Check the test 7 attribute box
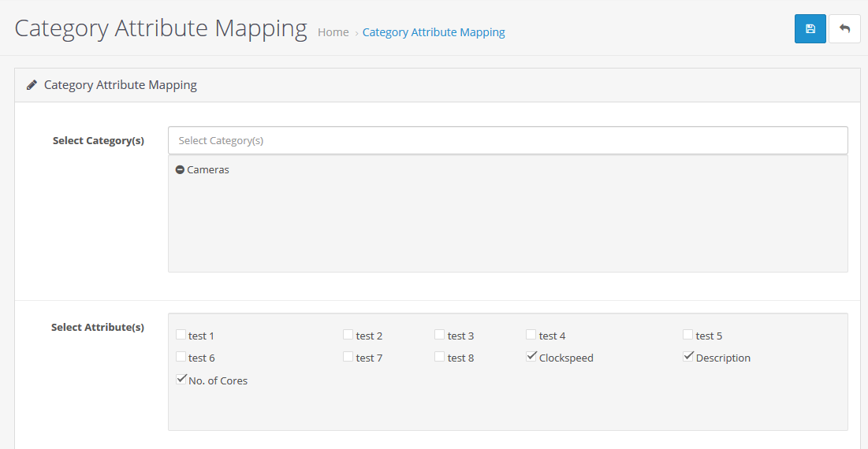The height and width of the screenshot is (449, 868). tap(348, 357)
